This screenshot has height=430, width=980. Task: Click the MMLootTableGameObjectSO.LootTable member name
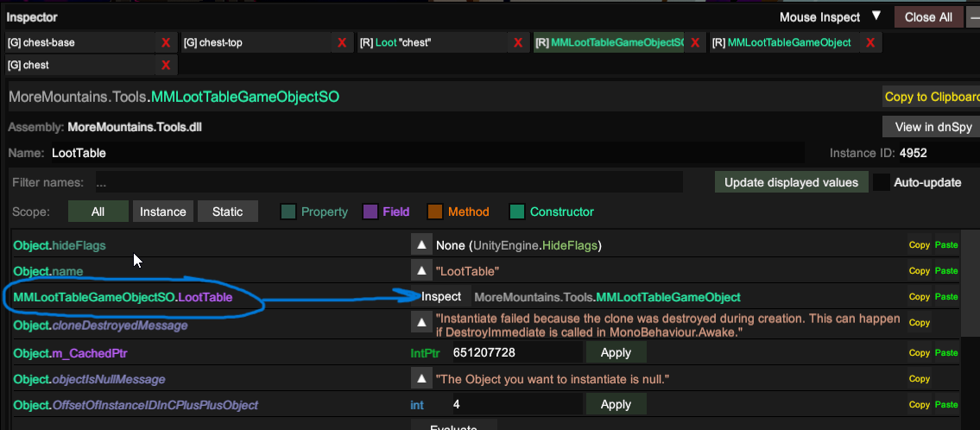(123, 298)
